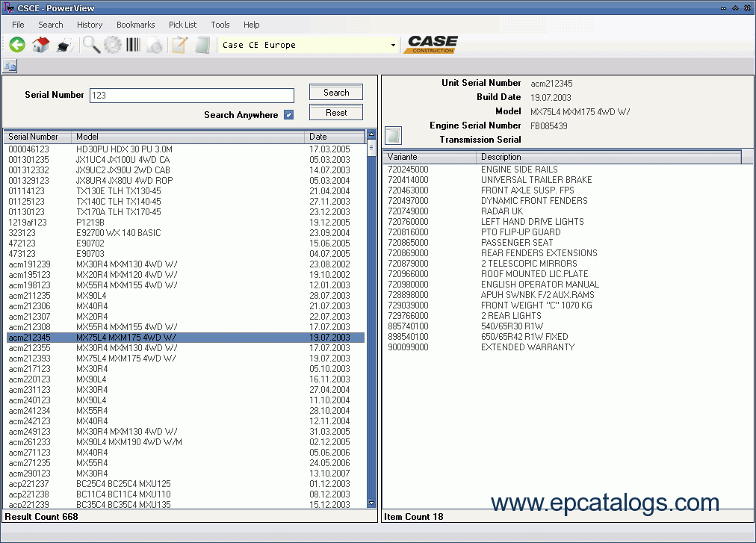The image size is (756, 543).
Task: Select result row acp221237
Action: (x=185, y=484)
